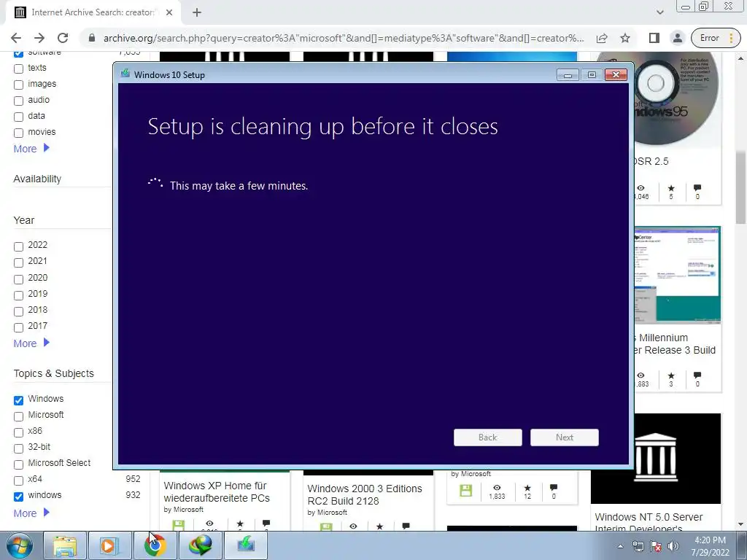Filter by year 2018

click(x=18, y=311)
